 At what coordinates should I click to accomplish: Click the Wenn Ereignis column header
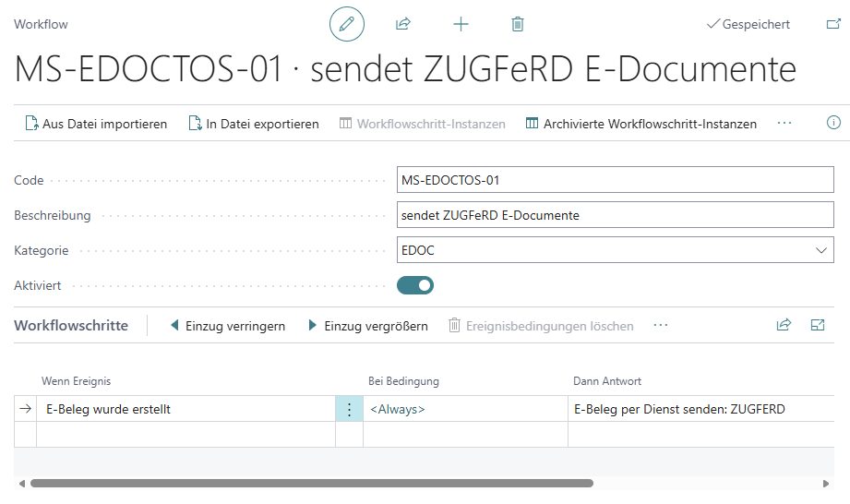(x=76, y=381)
